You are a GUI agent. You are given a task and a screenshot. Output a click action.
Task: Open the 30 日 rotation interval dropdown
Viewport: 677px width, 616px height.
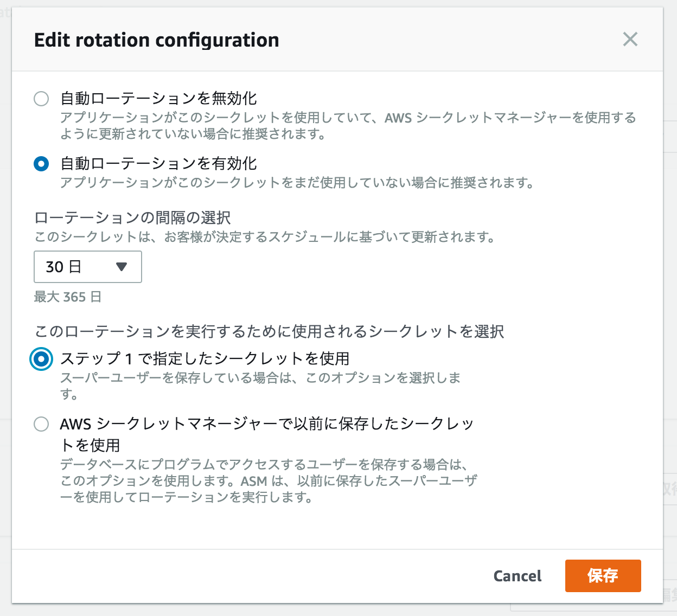coord(87,267)
